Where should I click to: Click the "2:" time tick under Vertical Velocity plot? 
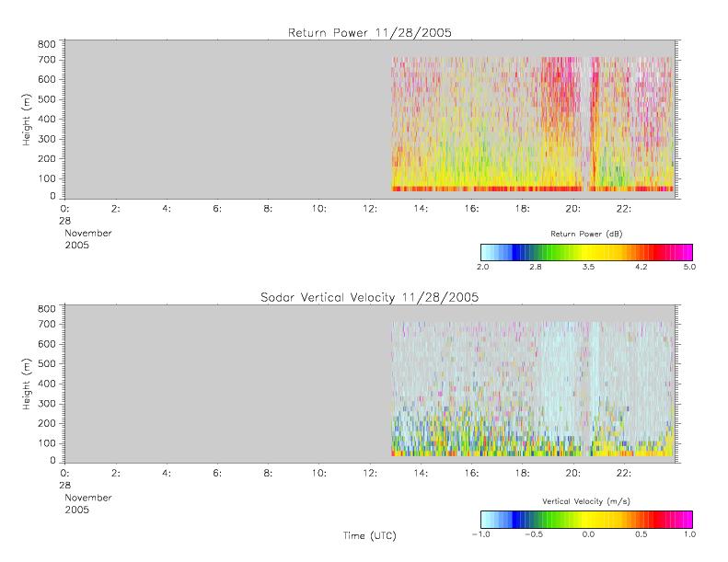click(x=116, y=473)
